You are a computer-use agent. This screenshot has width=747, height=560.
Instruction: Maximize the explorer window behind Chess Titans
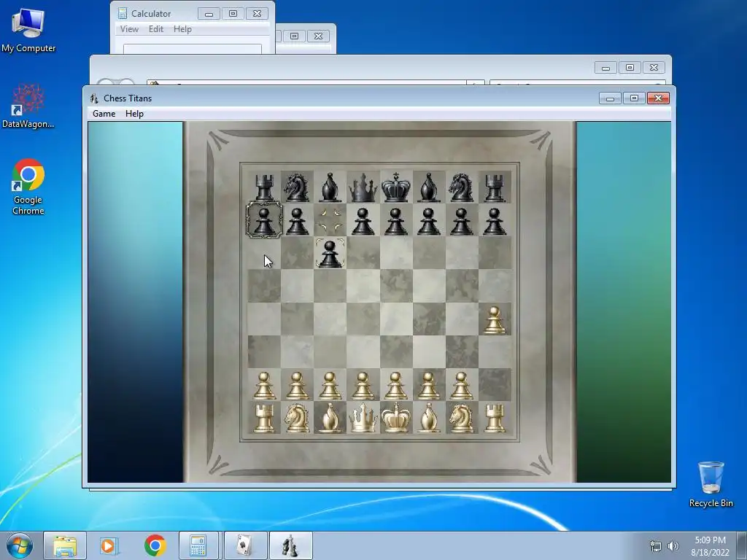pyautogui.click(x=630, y=68)
